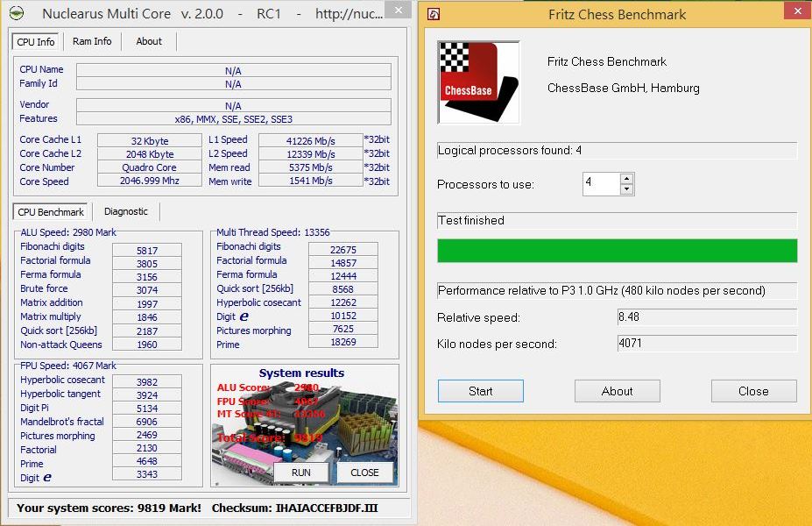
Task: Select the CPU Benchmark tab
Action: pyautogui.click(x=50, y=212)
